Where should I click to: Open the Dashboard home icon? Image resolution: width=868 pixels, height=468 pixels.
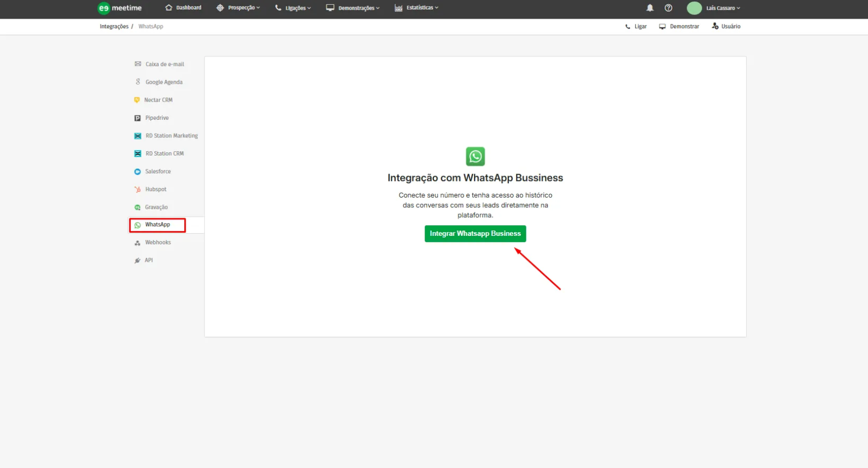tap(169, 7)
